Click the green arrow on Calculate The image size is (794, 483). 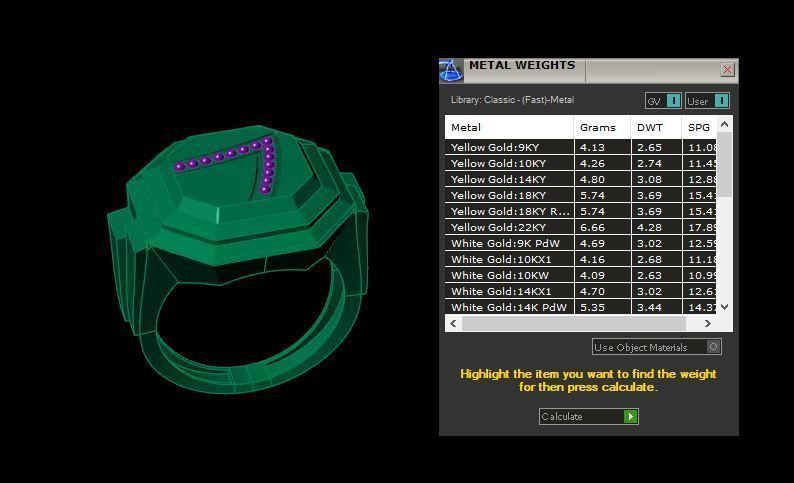(630, 417)
